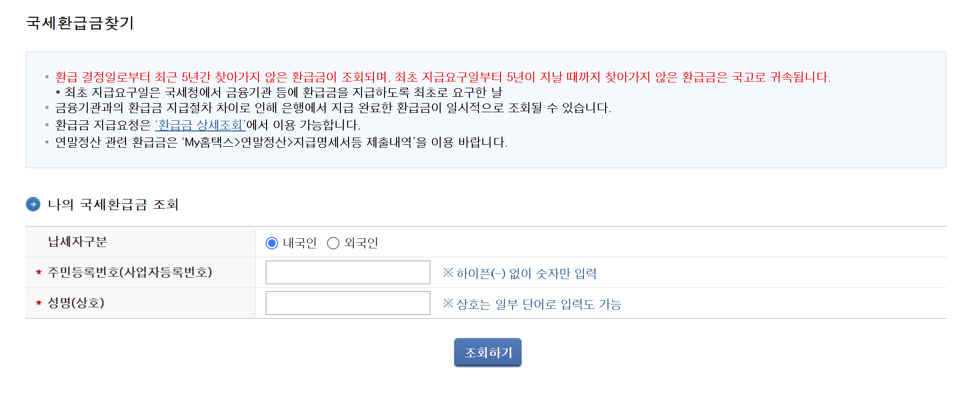980x398 pixels.
Task: Click the bullet beside the red warning text
Action: 47,77
